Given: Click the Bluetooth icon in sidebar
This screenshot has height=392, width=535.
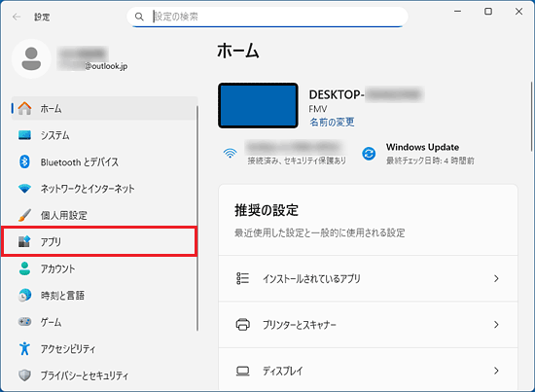Looking at the screenshot, I should (x=24, y=161).
